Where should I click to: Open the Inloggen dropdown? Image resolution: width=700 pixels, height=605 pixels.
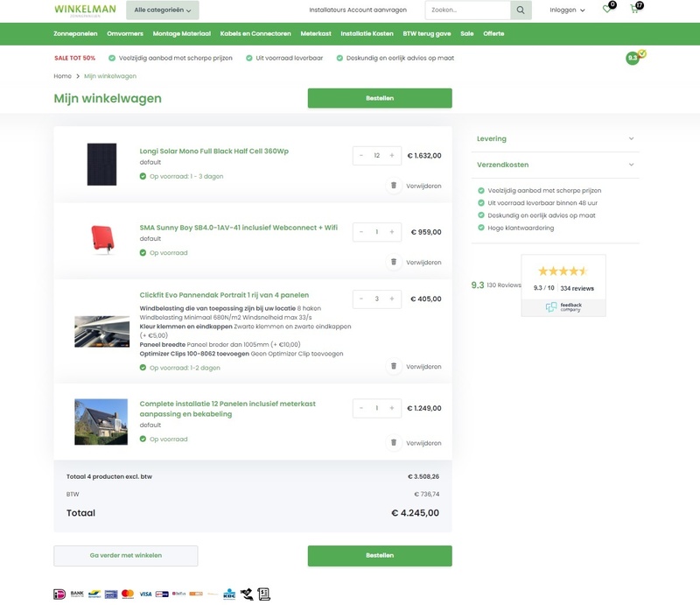[x=567, y=10]
